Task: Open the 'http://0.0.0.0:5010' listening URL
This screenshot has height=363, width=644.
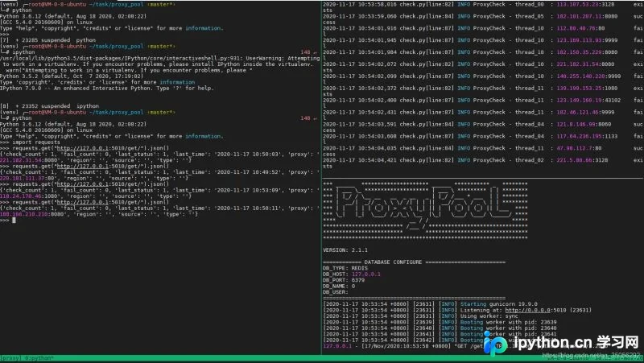Action: pos(535,311)
